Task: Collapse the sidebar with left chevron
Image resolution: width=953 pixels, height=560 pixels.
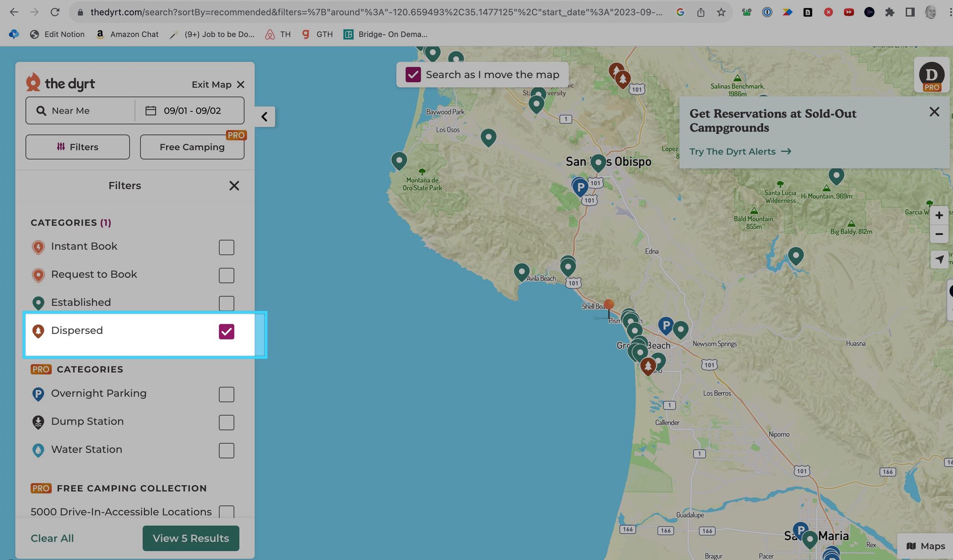Action: pos(264,117)
